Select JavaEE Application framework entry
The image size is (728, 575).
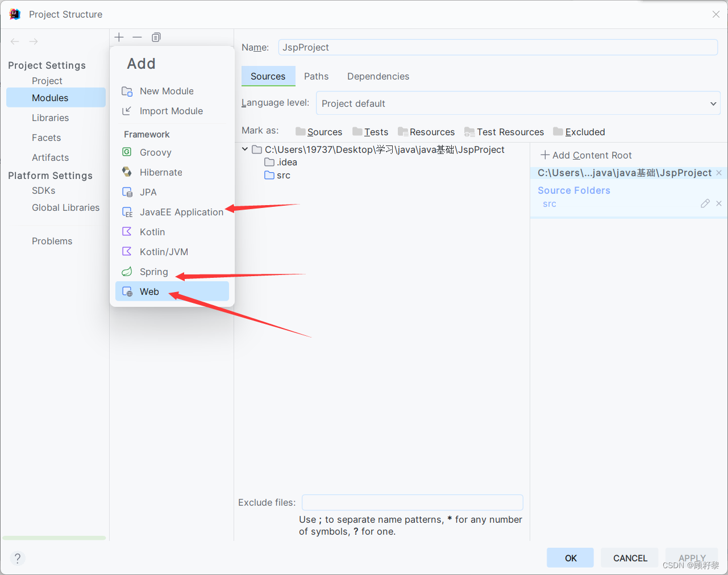point(172,212)
